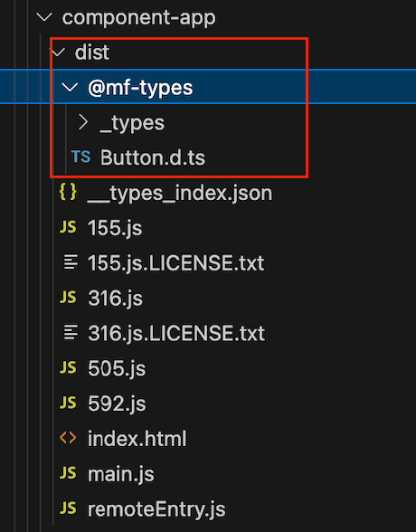Select the 505.js file

click(x=117, y=368)
